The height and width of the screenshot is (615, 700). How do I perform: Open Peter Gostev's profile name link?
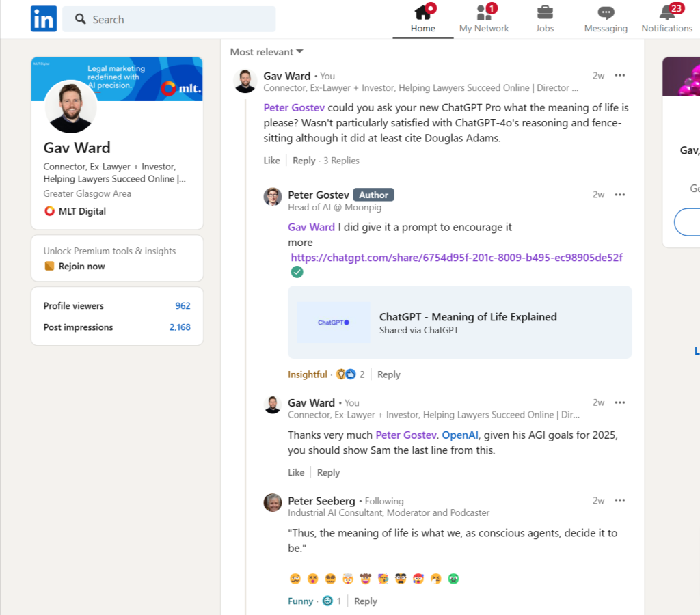(x=319, y=195)
